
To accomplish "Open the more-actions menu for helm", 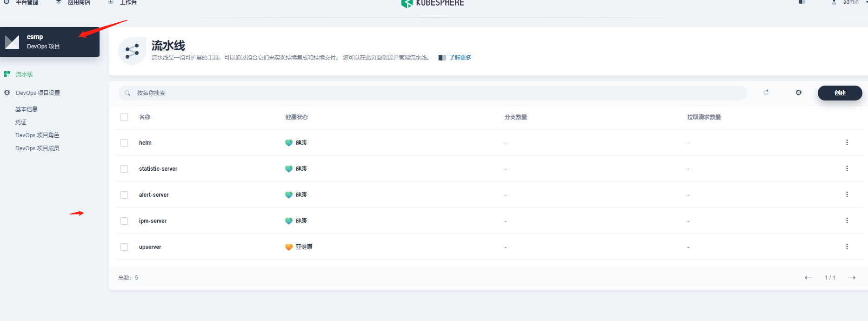I will pos(847,142).
